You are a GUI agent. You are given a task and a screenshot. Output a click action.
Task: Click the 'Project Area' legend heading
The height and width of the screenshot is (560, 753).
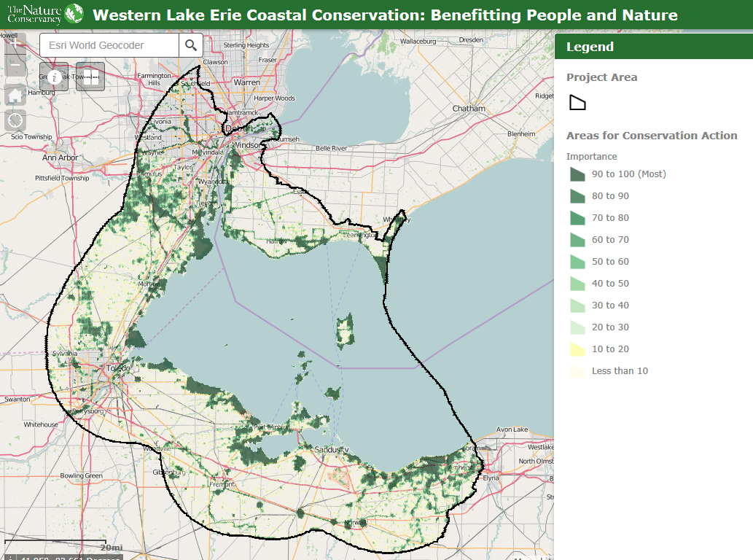[601, 77]
